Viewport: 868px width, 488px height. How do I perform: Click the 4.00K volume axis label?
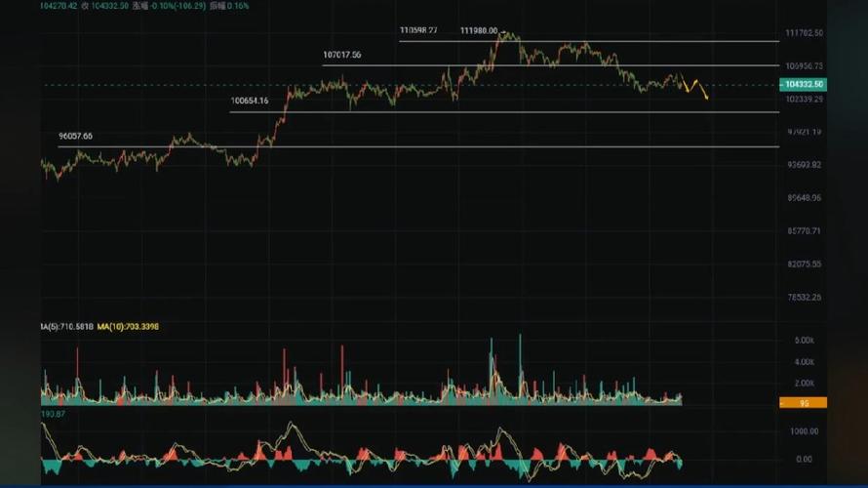(805, 362)
